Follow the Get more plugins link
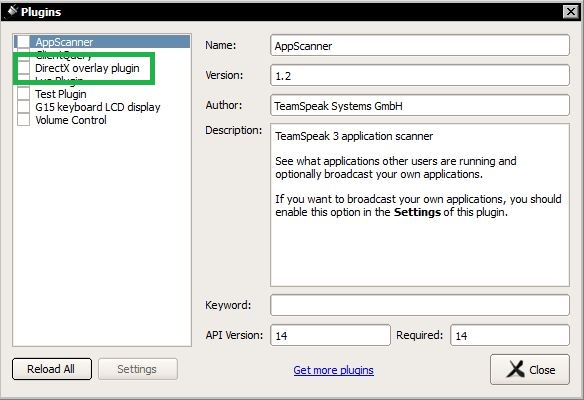The height and width of the screenshot is (400, 584). 333,370
